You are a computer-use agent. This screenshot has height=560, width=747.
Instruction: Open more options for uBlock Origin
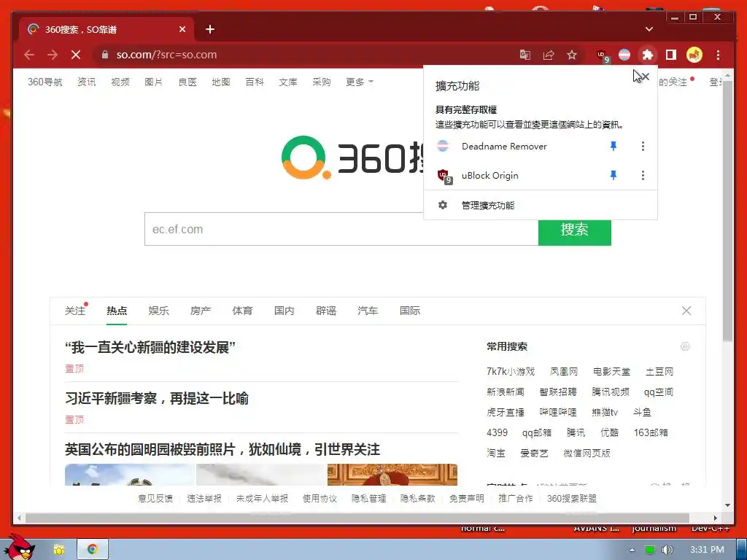pos(643,175)
